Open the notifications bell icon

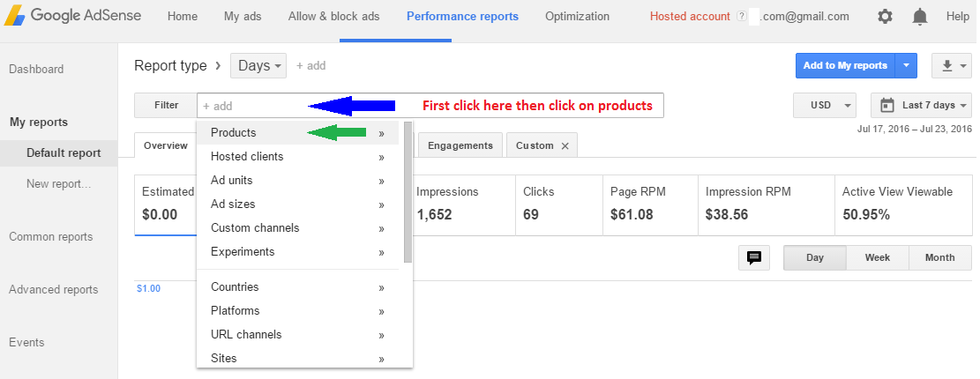[x=920, y=17]
